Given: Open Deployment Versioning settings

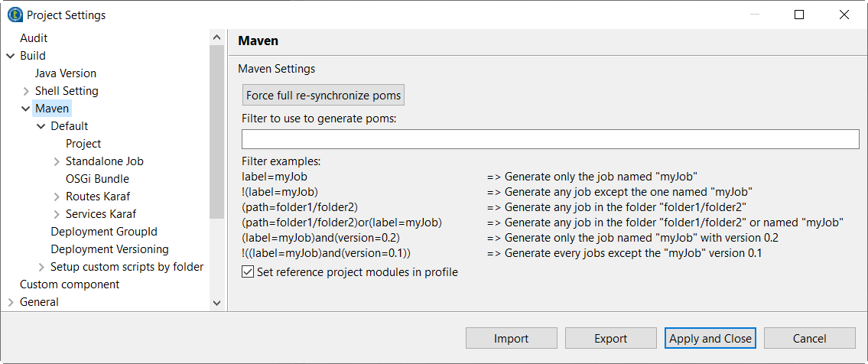Looking at the screenshot, I should click(x=109, y=249).
